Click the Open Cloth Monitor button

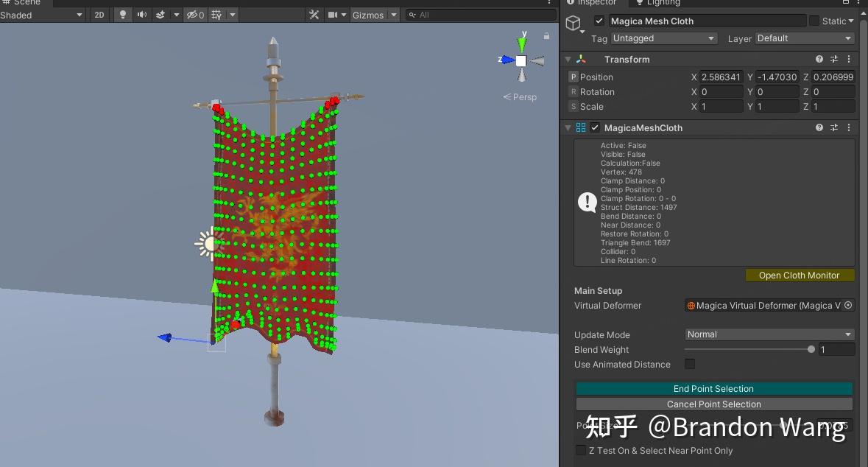[x=800, y=275]
